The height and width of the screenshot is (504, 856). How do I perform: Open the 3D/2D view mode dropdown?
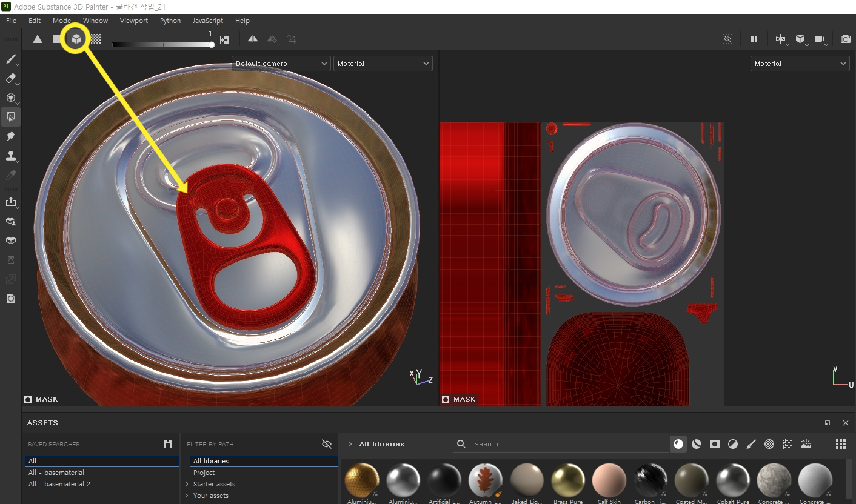(x=781, y=39)
